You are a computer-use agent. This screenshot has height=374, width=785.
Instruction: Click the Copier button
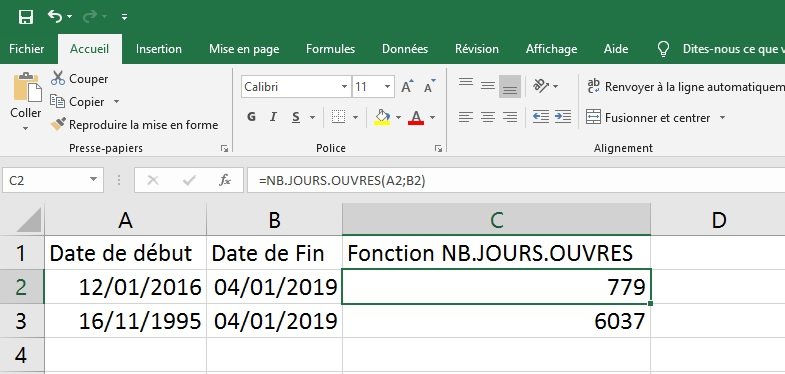tap(77, 102)
